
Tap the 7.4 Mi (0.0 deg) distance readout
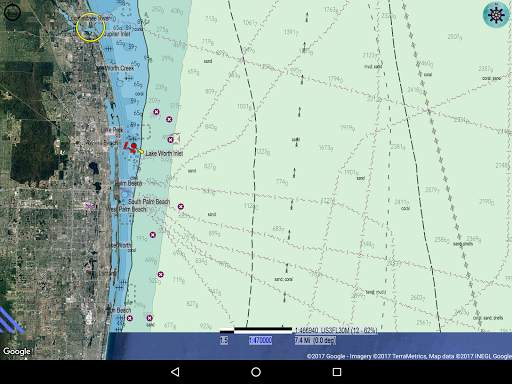315,340
